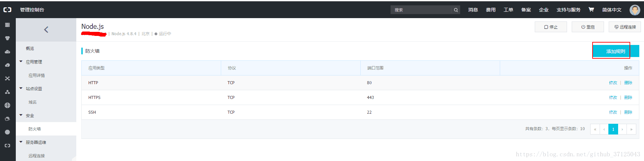Click 修改 for the SSH rule

click(613, 112)
